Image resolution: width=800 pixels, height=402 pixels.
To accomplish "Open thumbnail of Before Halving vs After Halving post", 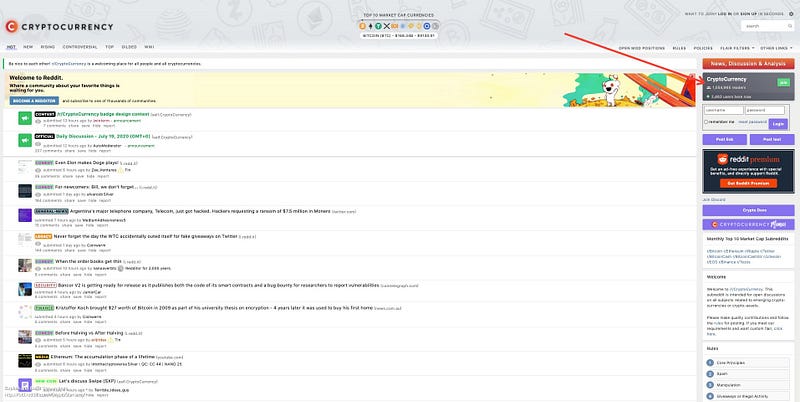I will pyautogui.click(x=25, y=337).
